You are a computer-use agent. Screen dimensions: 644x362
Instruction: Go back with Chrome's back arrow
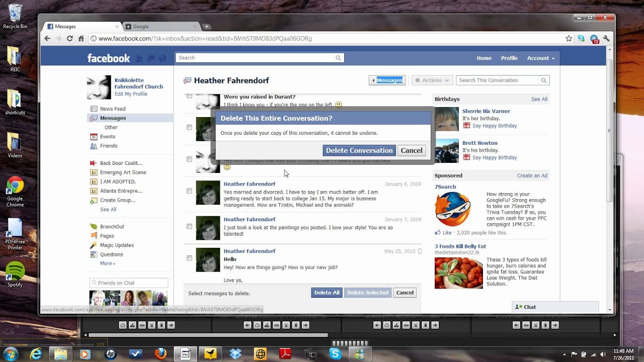pyautogui.click(x=47, y=38)
